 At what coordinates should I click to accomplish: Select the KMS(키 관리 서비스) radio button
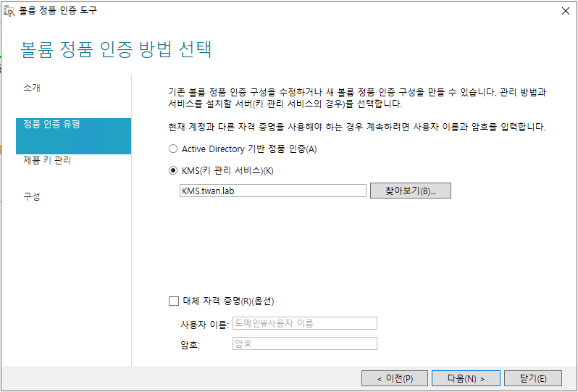(173, 171)
